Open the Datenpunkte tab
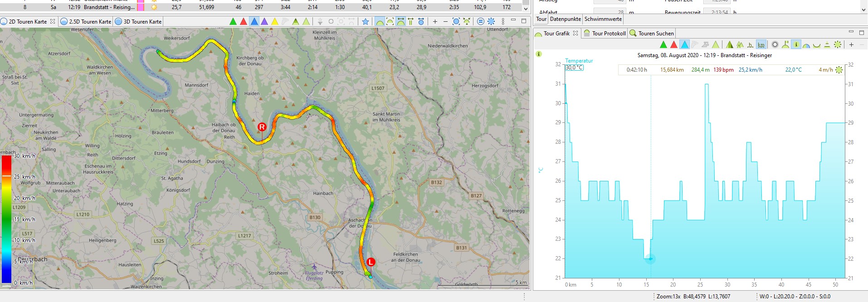Viewport: 868px width, 302px height. click(x=565, y=19)
